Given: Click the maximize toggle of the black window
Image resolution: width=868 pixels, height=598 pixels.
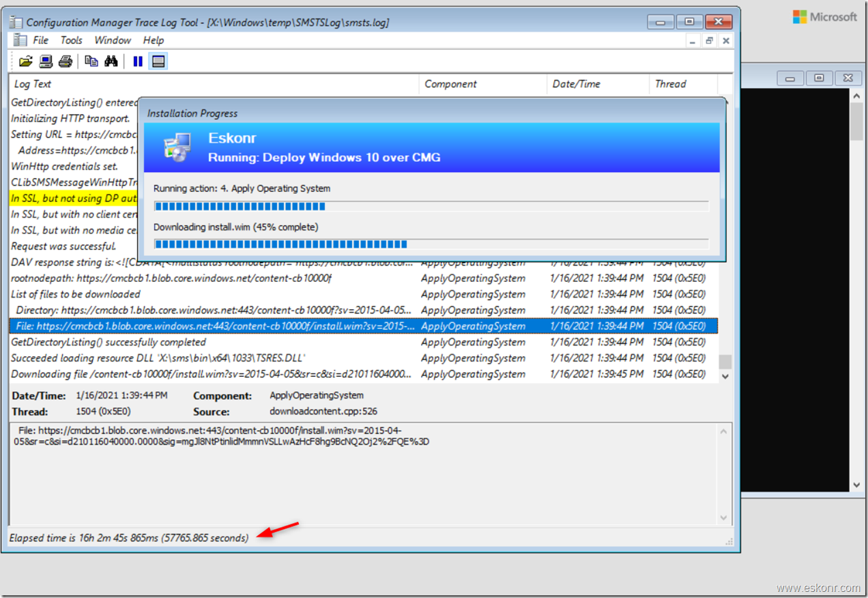Looking at the screenshot, I should pyautogui.click(x=818, y=78).
